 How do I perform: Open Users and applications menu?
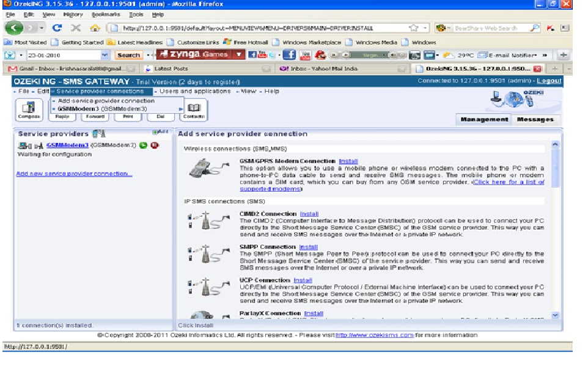pyautogui.click(x=195, y=91)
